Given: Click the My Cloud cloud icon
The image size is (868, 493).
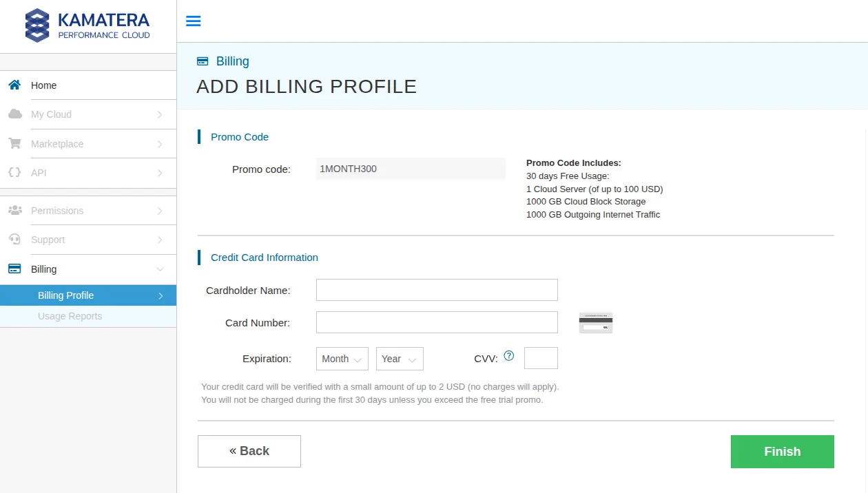Looking at the screenshot, I should [x=14, y=114].
